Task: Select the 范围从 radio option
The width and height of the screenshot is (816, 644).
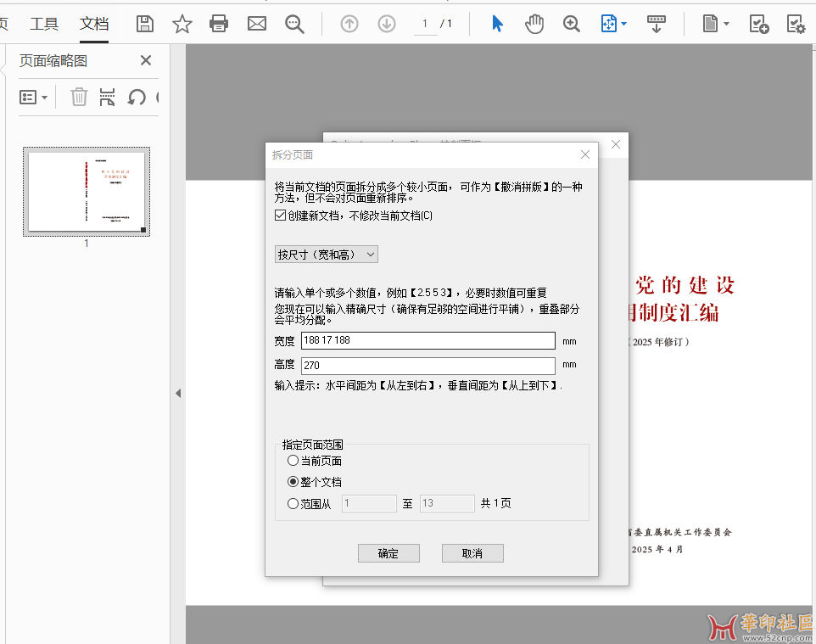Action: click(x=293, y=504)
